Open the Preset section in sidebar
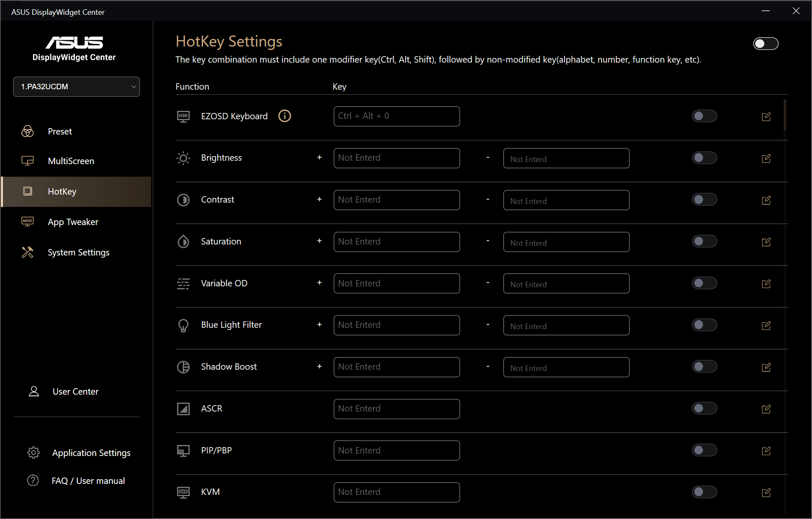This screenshot has width=812, height=519. coord(60,132)
